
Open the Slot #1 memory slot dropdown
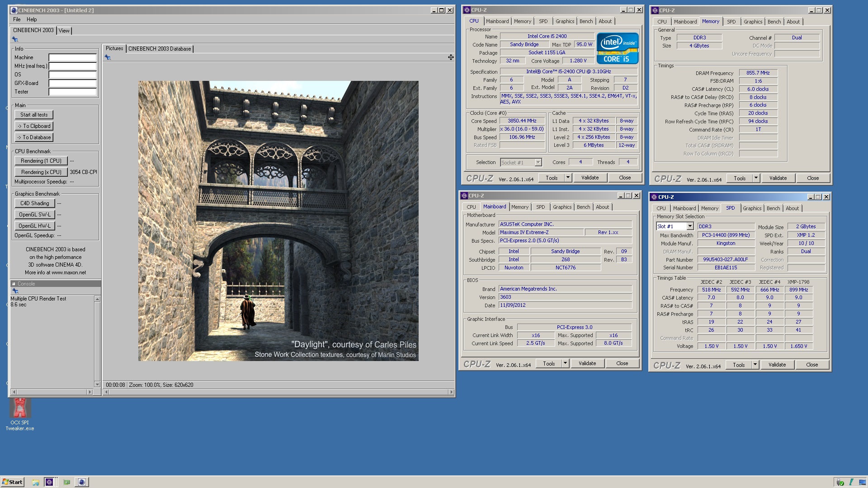690,226
